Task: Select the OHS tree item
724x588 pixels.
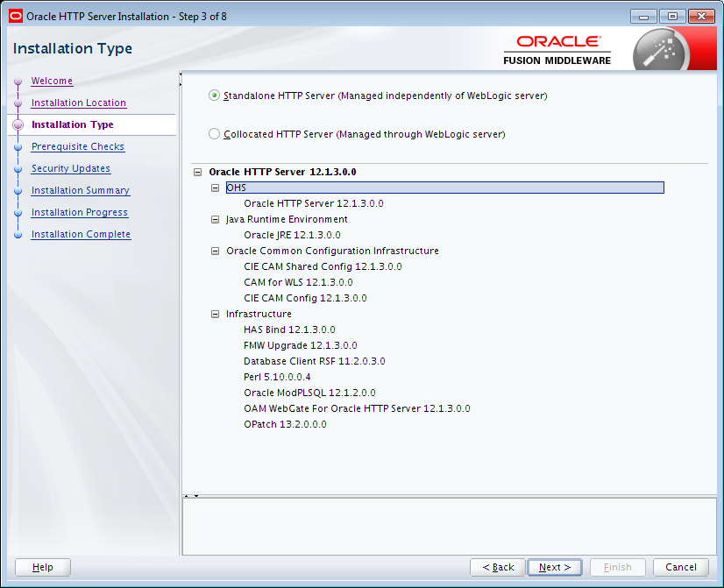Action: tap(236, 187)
